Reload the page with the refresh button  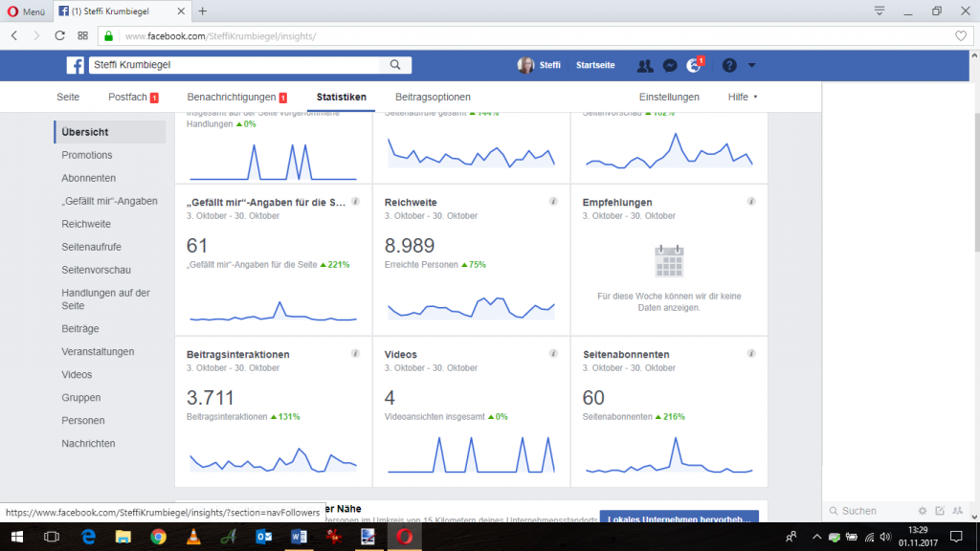point(60,35)
